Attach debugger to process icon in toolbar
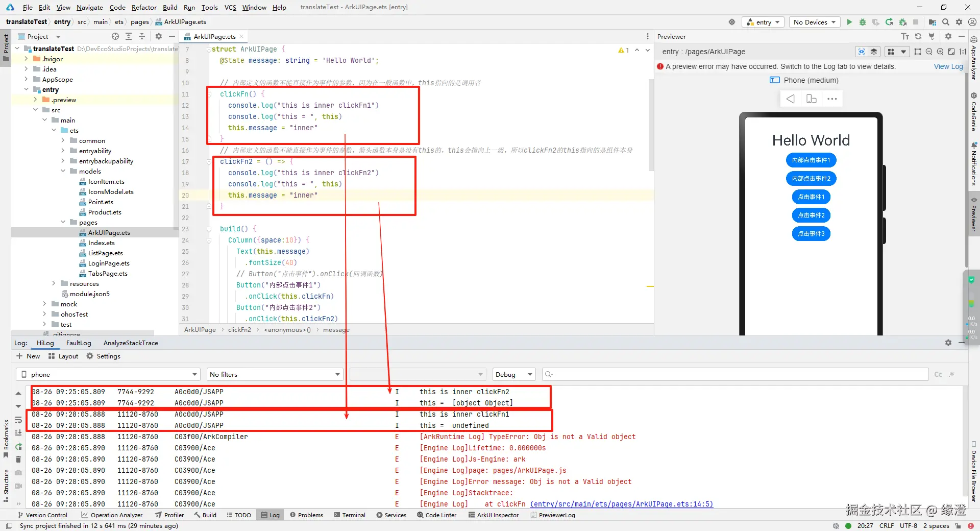The image size is (980, 531). pyautogui.click(x=902, y=22)
